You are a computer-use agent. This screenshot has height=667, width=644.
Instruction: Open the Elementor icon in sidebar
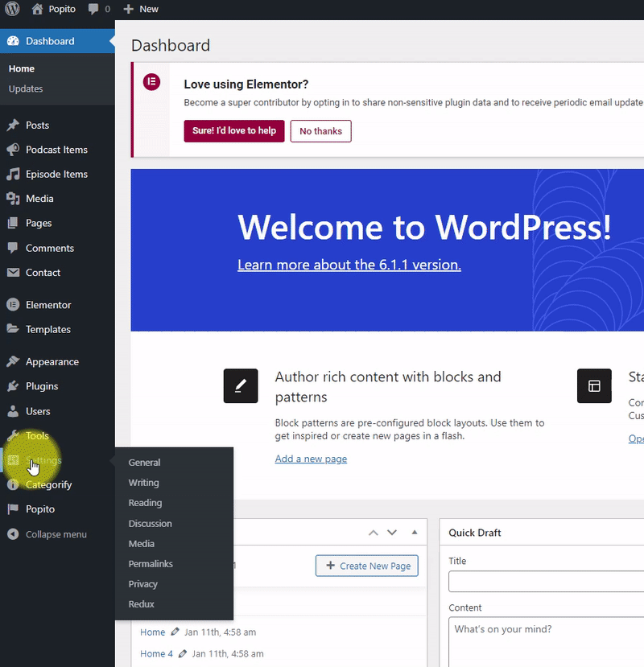pos(13,305)
